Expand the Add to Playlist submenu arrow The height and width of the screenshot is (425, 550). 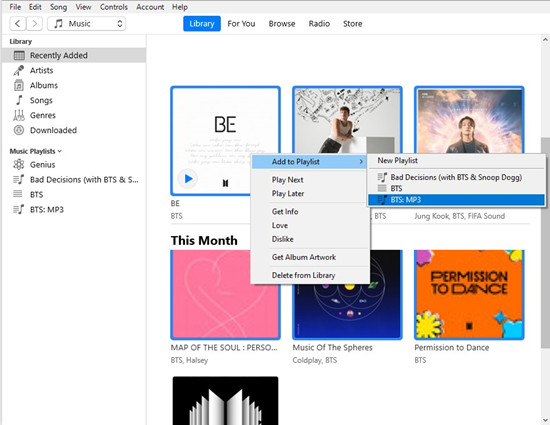pos(361,162)
